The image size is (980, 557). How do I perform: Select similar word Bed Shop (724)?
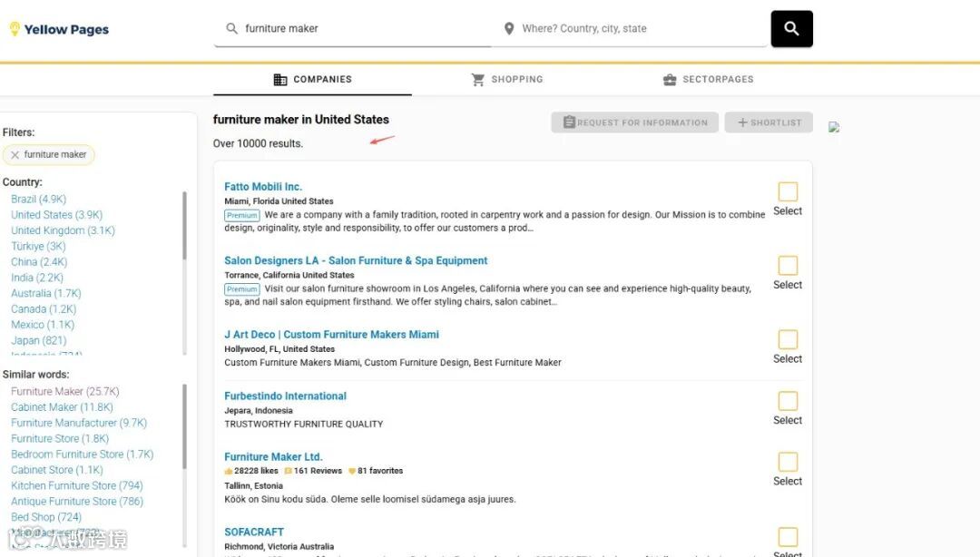coord(45,517)
